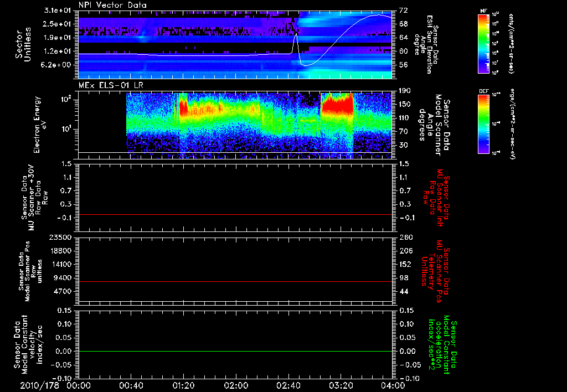567x392 pixels.
Task: Select the Model Scanner Pos Raw unitless title
Action: tap(30, 271)
